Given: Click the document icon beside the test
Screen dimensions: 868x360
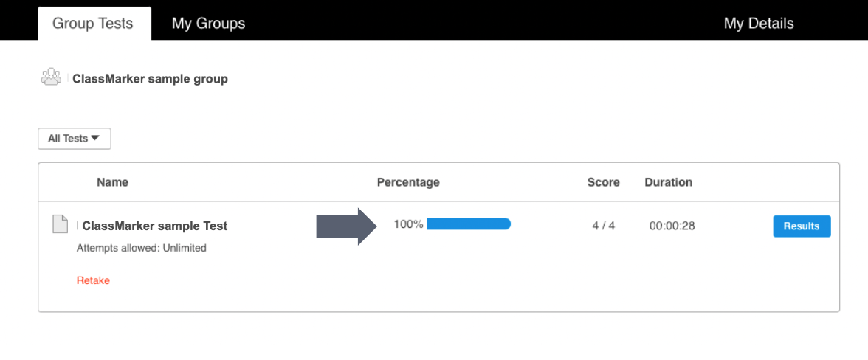Looking at the screenshot, I should pos(60,224).
